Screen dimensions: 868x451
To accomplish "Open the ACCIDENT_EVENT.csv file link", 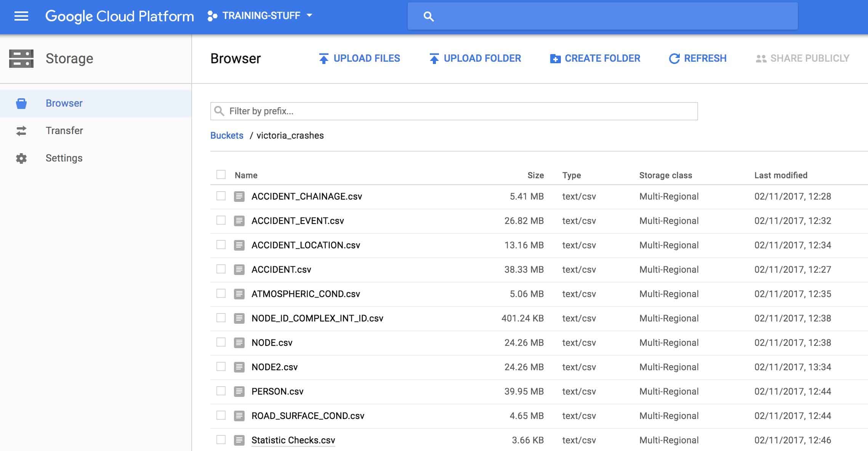I will click(x=298, y=221).
